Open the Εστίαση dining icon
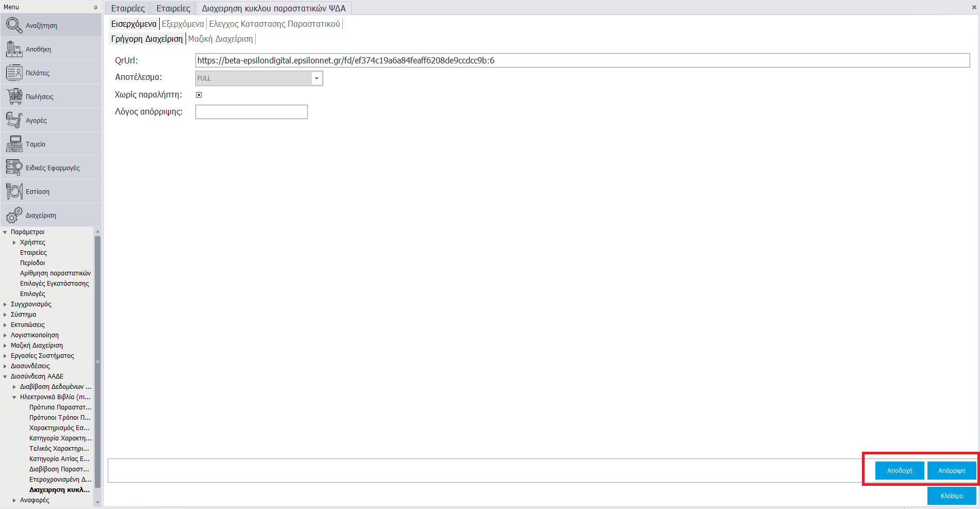 tap(14, 191)
